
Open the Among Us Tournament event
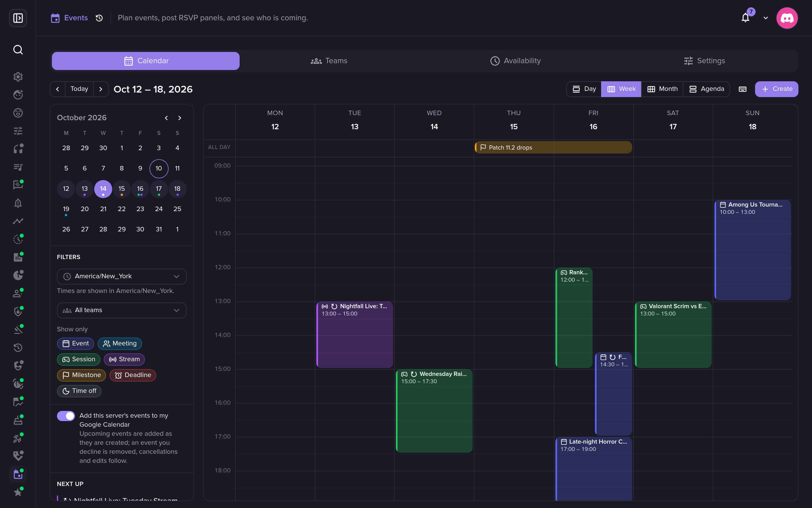[x=753, y=250]
